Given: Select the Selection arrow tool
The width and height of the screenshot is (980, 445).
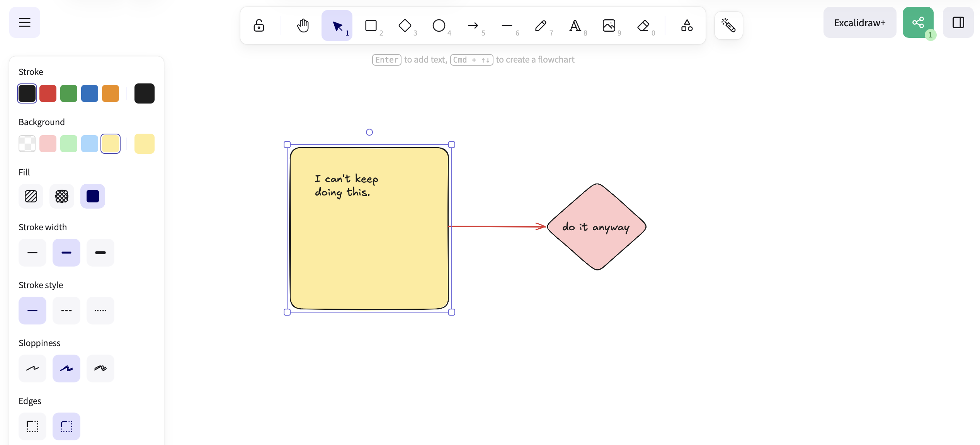Looking at the screenshot, I should (x=337, y=25).
